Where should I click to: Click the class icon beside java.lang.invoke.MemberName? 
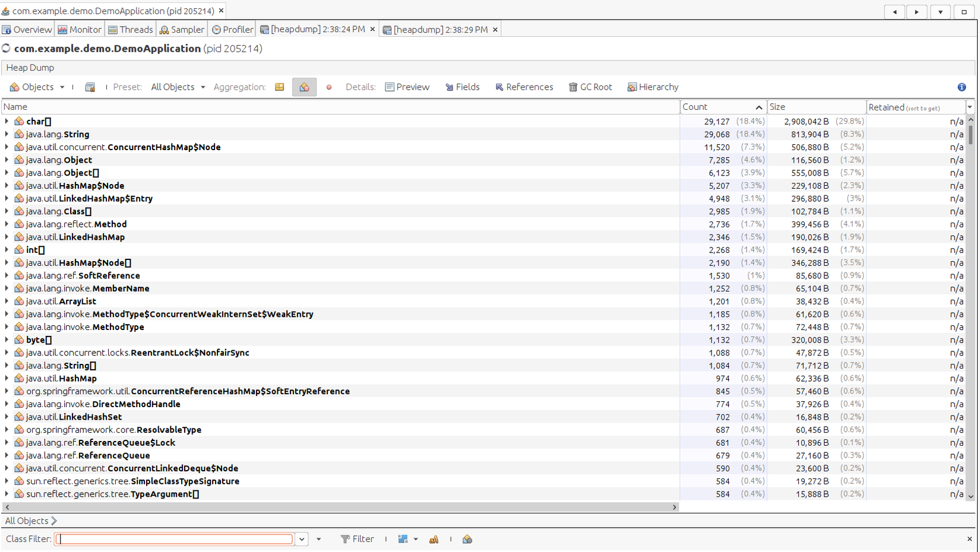[19, 288]
